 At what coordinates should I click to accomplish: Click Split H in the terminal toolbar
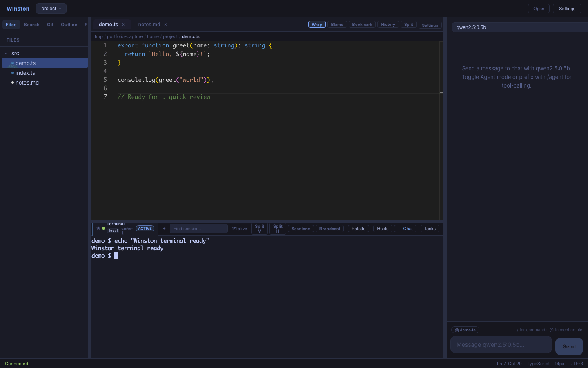point(278,229)
